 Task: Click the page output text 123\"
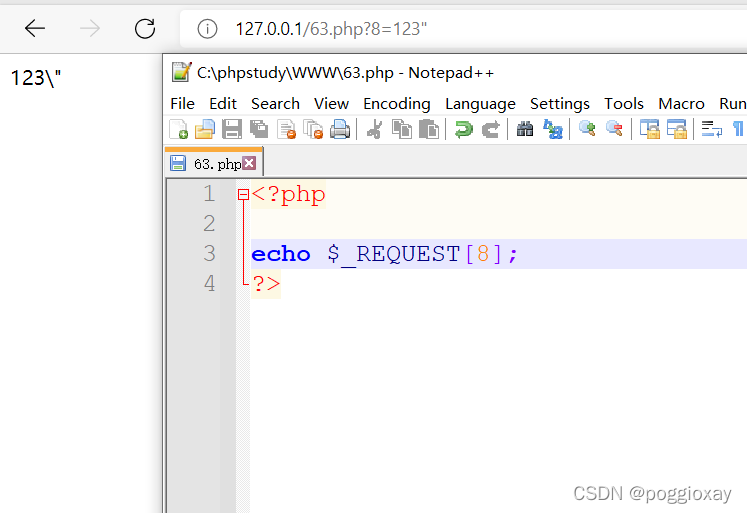(36, 78)
